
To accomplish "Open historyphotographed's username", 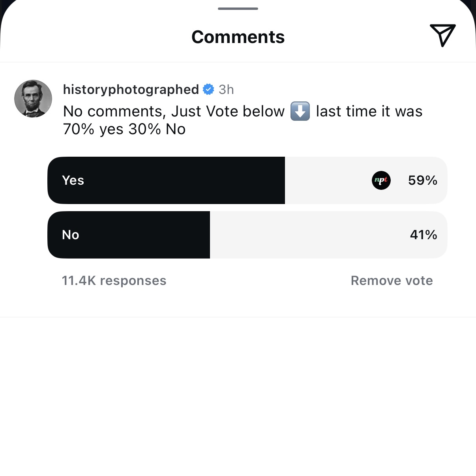I will tap(131, 90).
